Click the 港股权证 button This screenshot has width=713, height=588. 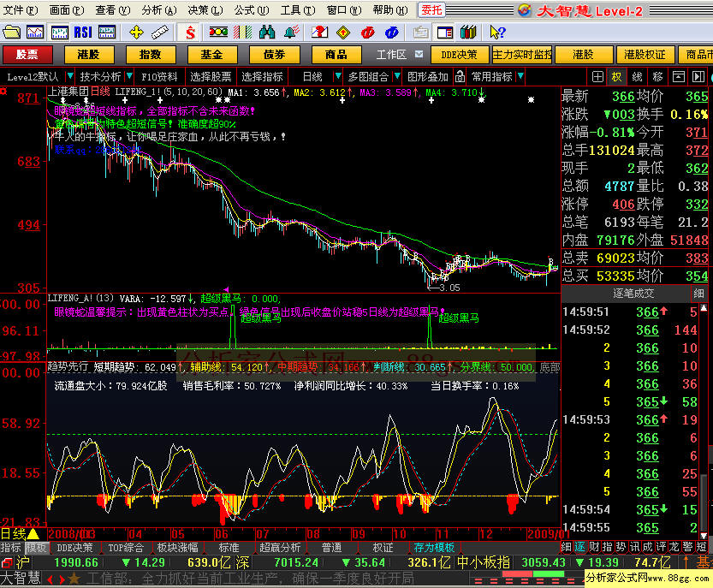coord(645,55)
